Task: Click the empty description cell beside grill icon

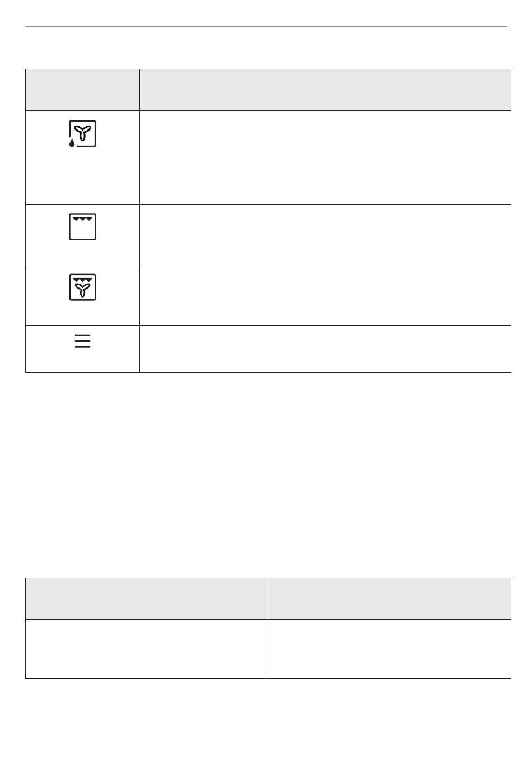Action: tap(325, 234)
